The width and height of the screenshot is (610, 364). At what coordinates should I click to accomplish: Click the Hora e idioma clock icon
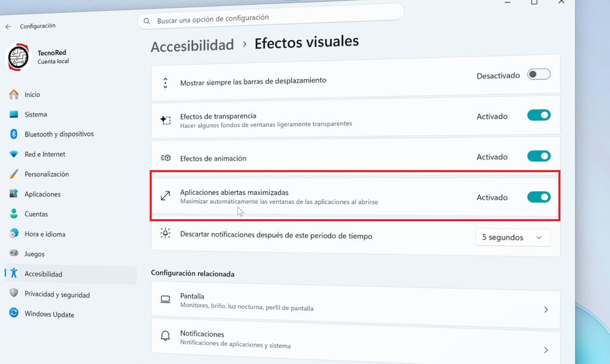(14, 234)
